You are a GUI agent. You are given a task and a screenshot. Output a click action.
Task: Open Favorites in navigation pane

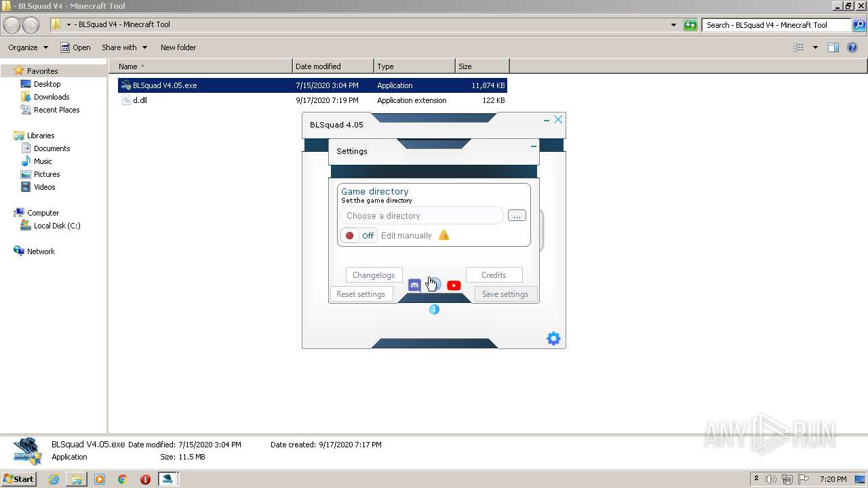[42, 71]
